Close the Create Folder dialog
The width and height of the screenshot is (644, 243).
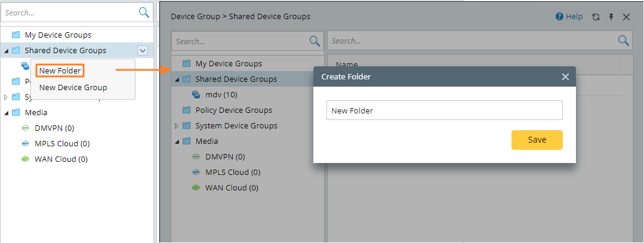565,76
